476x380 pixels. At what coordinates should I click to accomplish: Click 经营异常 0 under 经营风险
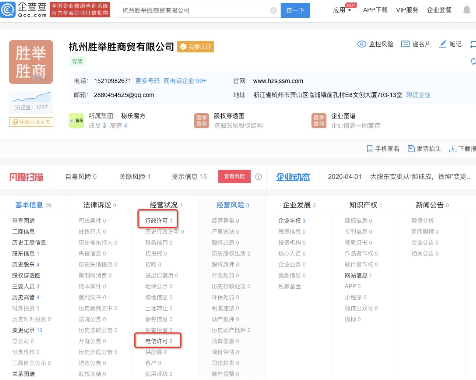pyautogui.click(x=225, y=220)
